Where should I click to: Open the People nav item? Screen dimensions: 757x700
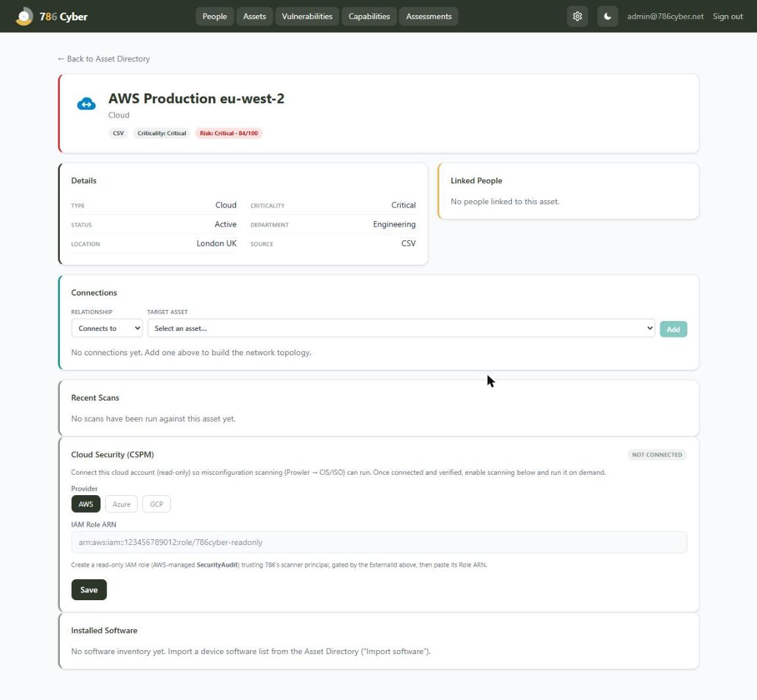point(214,16)
